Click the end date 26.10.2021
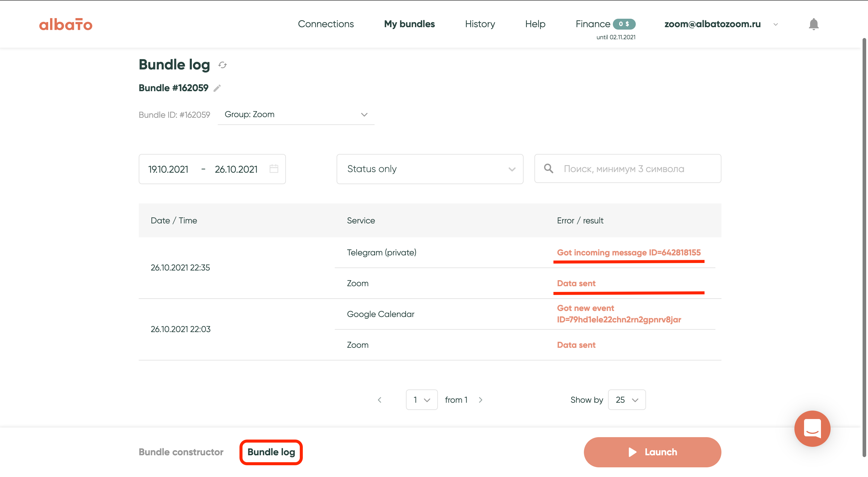Image resolution: width=868 pixels, height=477 pixels. (x=236, y=169)
